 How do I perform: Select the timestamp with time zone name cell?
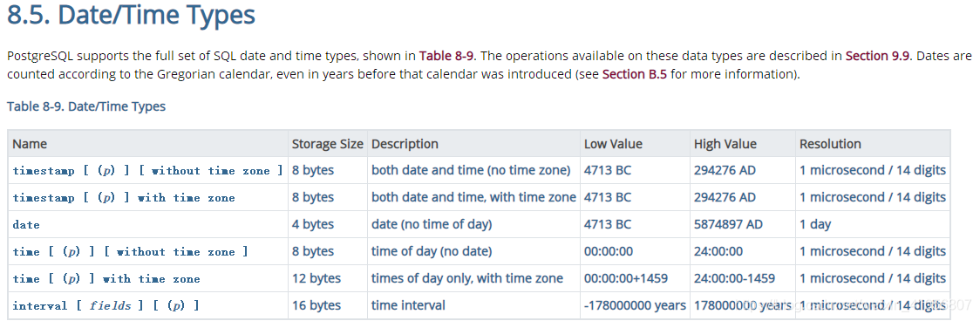click(148, 198)
